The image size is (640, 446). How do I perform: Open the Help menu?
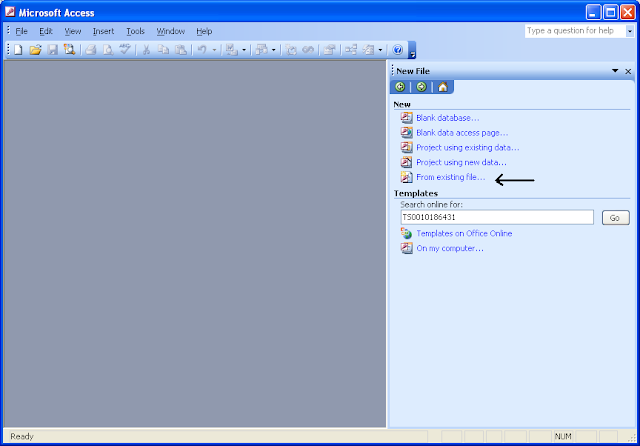(x=204, y=31)
